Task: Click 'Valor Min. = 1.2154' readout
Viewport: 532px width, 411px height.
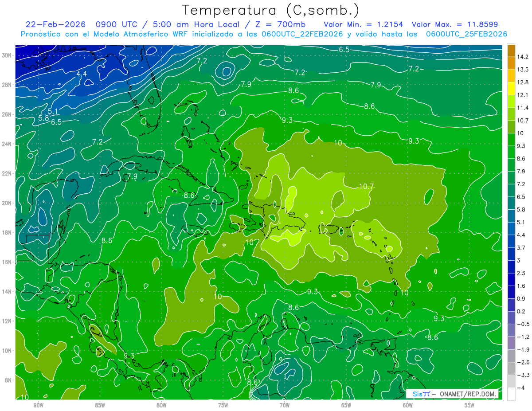Action: click(x=364, y=24)
